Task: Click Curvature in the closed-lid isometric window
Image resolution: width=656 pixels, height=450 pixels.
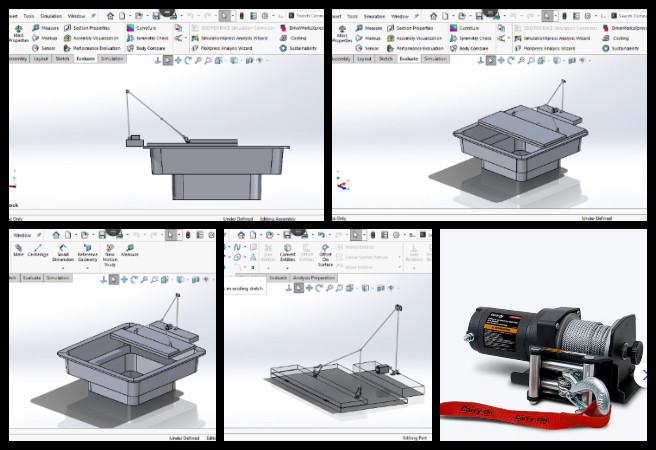Action: pyautogui.click(x=465, y=28)
